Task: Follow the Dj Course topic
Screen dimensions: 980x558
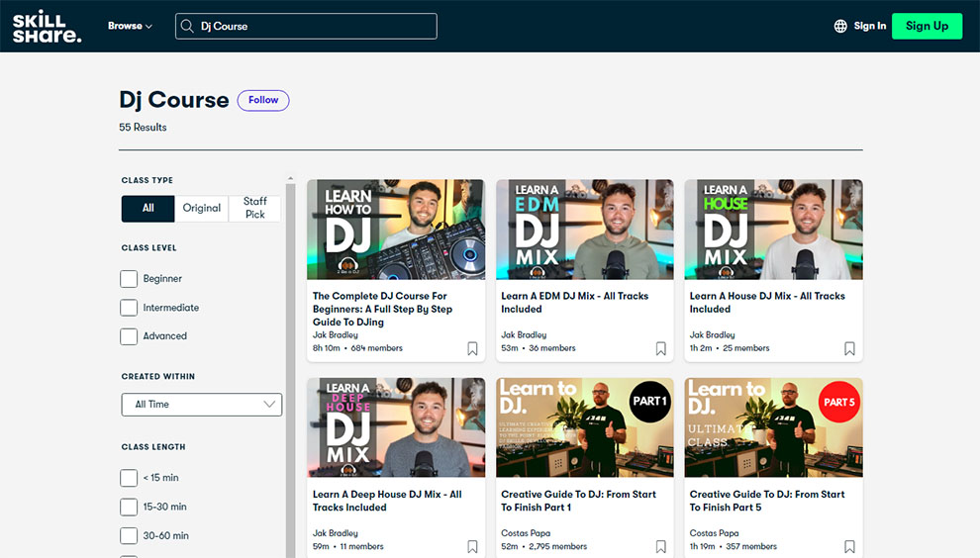Action: pyautogui.click(x=263, y=101)
